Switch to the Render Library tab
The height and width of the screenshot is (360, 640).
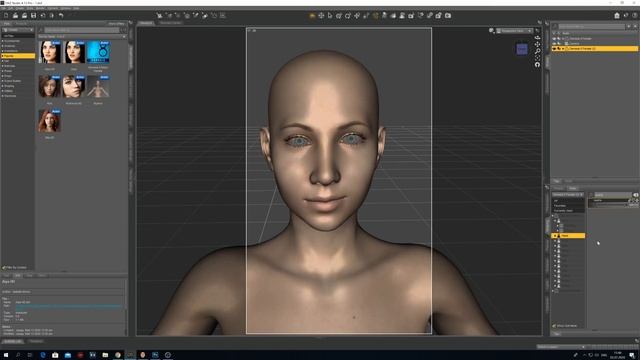pos(170,23)
